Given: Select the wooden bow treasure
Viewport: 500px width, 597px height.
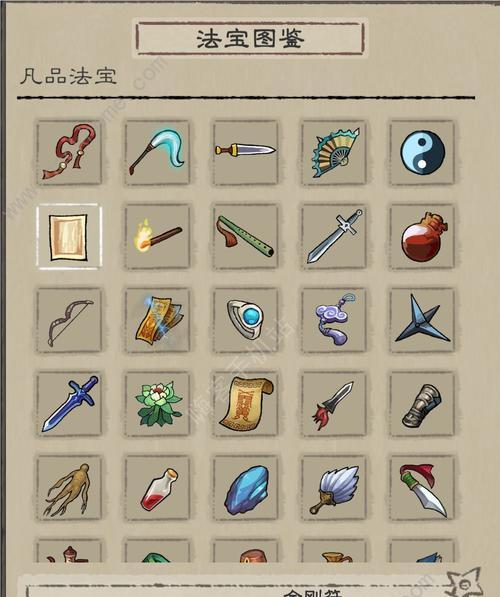Looking at the screenshot, I should tap(69, 320).
